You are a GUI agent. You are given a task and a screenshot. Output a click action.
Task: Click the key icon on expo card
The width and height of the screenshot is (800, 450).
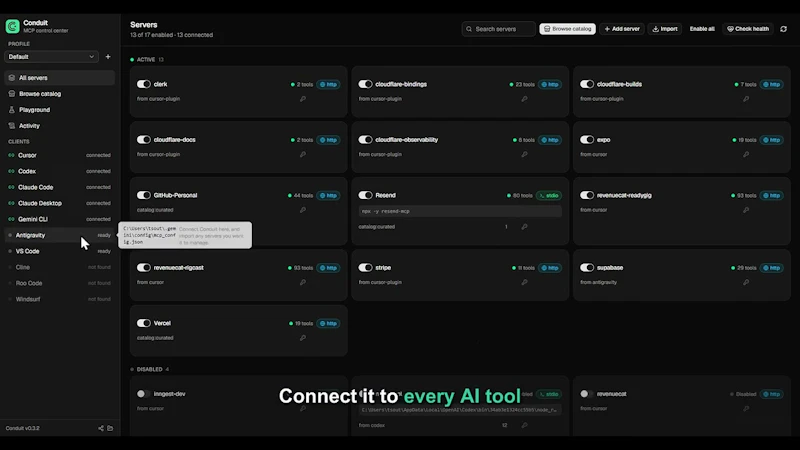pyautogui.click(x=746, y=155)
